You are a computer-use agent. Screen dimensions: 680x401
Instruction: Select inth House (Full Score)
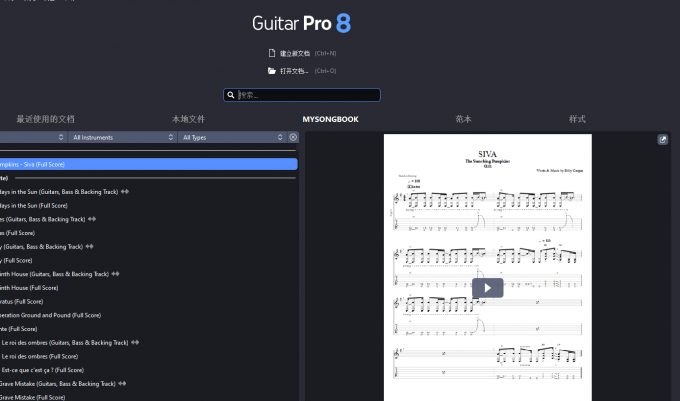click(29, 288)
